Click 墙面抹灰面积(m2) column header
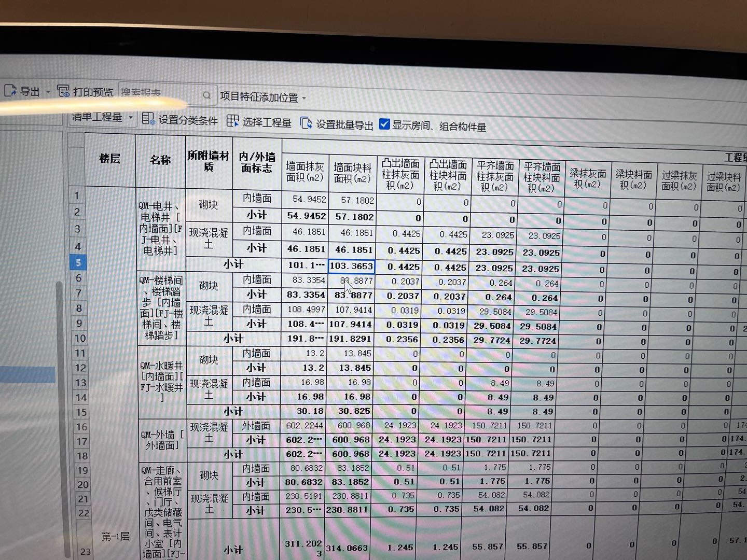The height and width of the screenshot is (560, 747). (305, 172)
